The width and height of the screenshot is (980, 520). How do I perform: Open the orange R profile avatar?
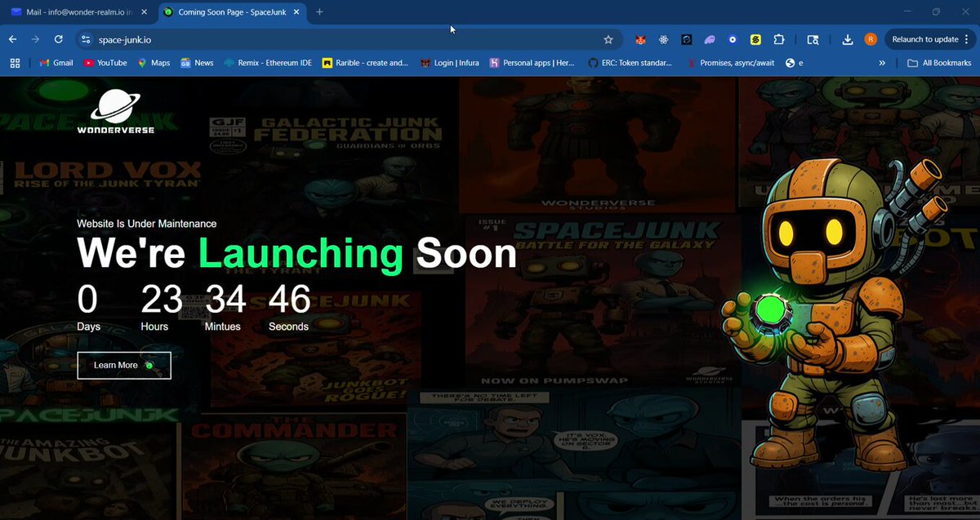pyautogui.click(x=871, y=39)
